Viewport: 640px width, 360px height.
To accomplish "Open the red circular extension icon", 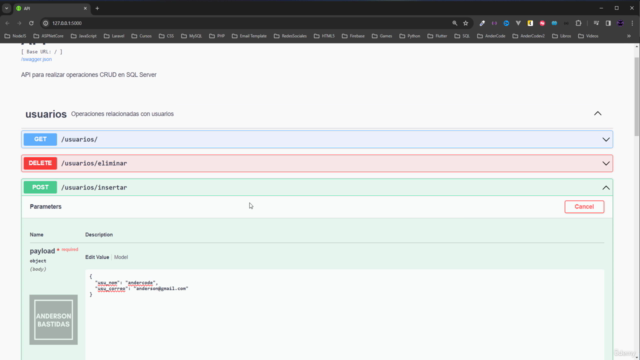I will 542,23.
